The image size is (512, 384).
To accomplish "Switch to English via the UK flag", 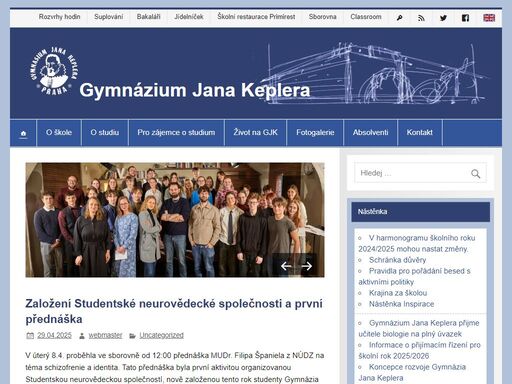I will click(489, 18).
